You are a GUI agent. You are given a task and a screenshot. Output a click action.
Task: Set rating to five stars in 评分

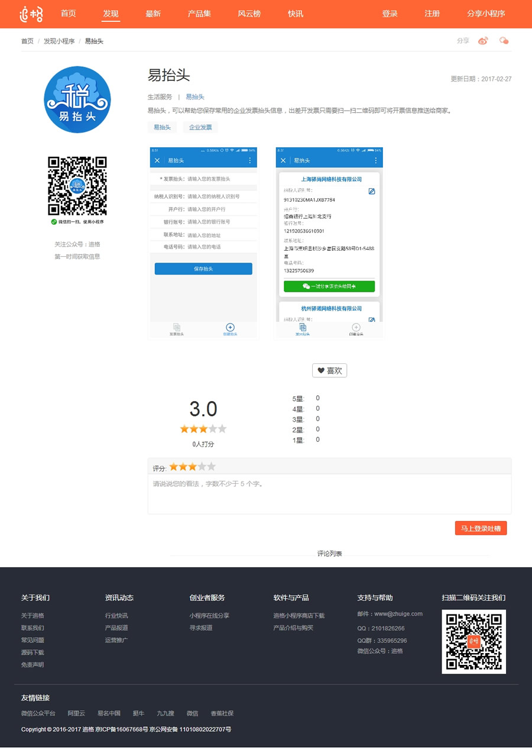pyautogui.click(x=212, y=467)
